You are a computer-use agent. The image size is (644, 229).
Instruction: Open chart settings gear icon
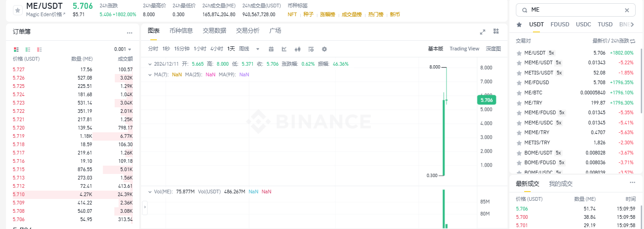[324, 49]
